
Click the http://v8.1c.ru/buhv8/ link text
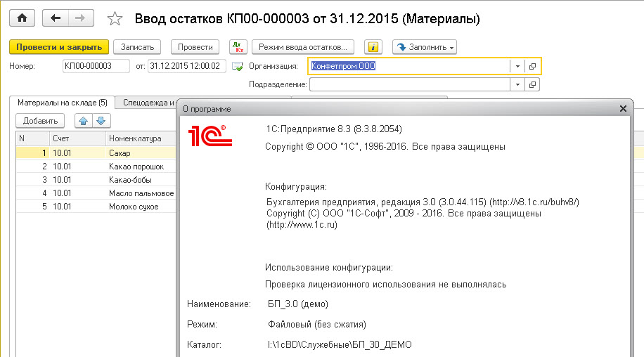(535, 202)
